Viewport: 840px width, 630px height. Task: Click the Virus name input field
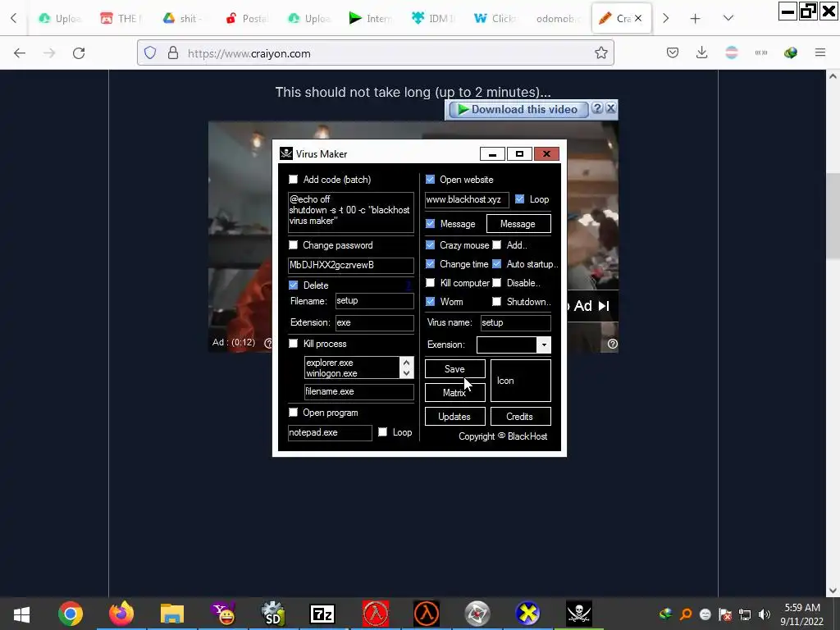[x=515, y=322]
